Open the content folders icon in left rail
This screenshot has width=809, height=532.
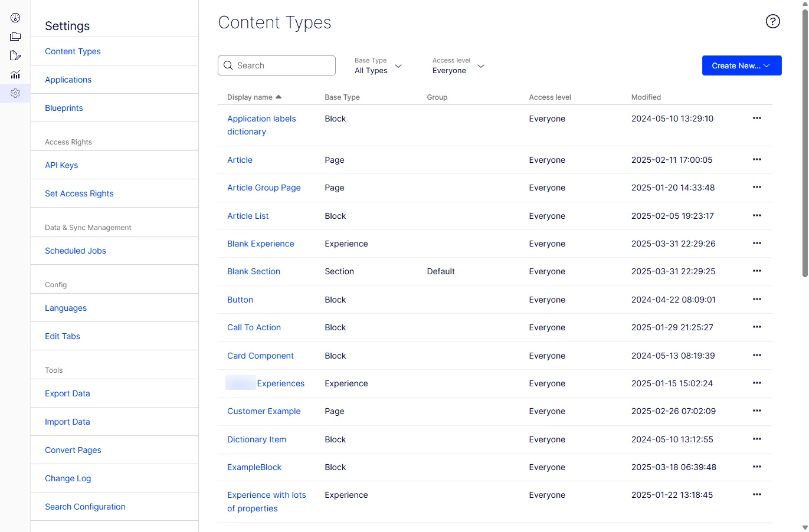click(15, 37)
